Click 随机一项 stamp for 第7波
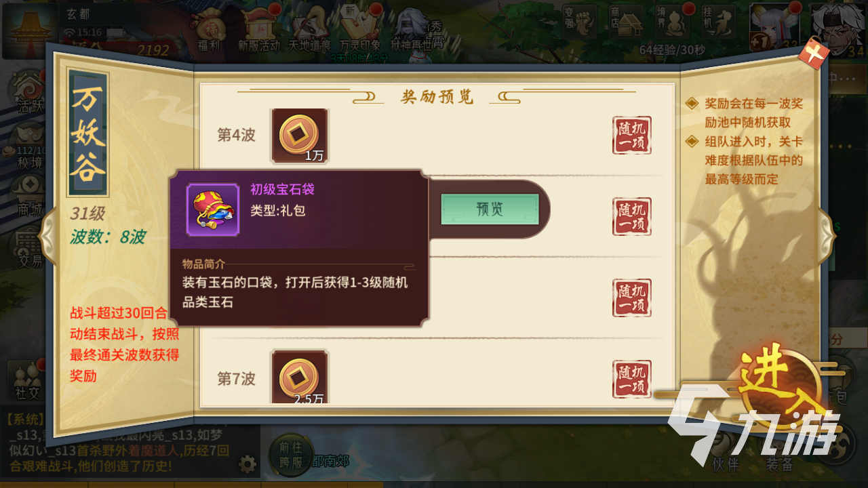This screenshot has height=488, width=868. click(x=631, y=379)
